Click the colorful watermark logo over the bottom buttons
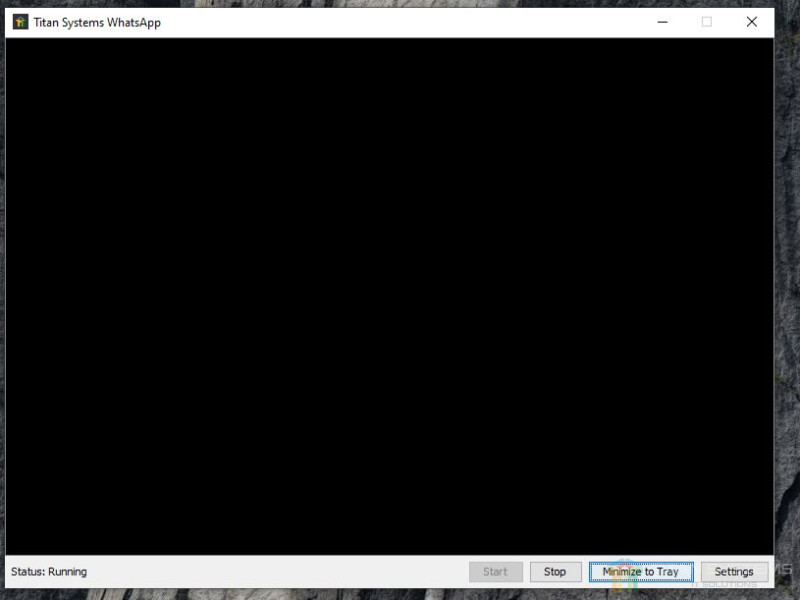Screen dimensions: 800x600 tap(625, 574)
